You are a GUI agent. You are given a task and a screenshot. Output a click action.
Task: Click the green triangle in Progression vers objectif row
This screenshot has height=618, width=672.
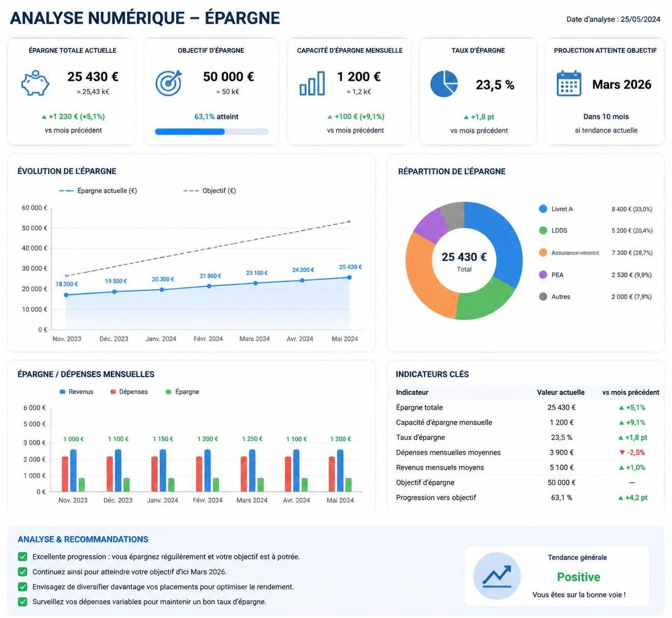(x=621, y=498)
